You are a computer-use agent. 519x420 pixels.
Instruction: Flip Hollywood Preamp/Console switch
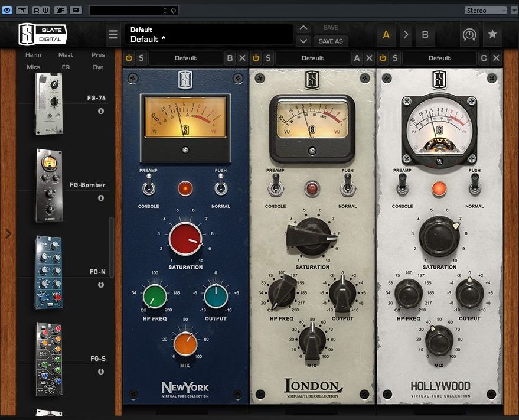coord(402,185)
